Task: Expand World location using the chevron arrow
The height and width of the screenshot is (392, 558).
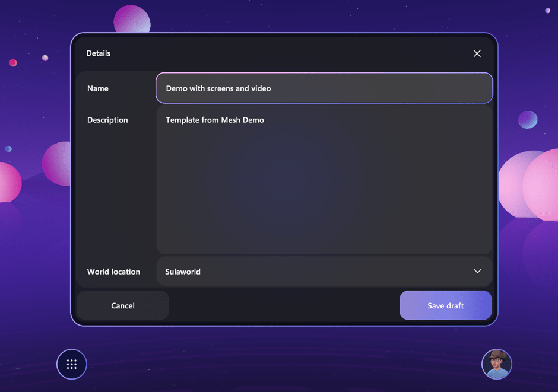Action: coord(477,272)
